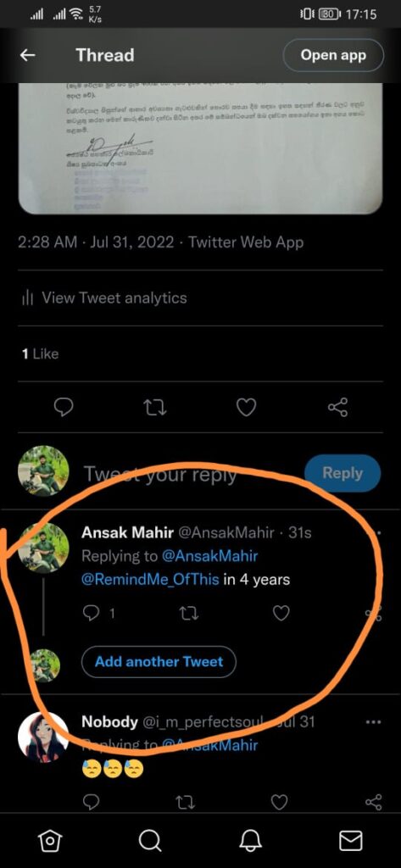Tap the reply bubble icon on main tweet
Image resolution: width=401 pixels, height=868 pixels.
pos(64,408)
